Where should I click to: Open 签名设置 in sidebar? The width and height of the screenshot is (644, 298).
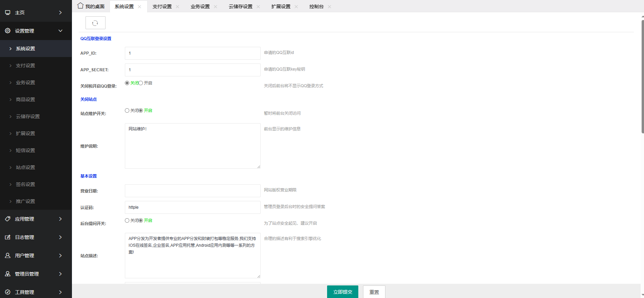[36, 184]
